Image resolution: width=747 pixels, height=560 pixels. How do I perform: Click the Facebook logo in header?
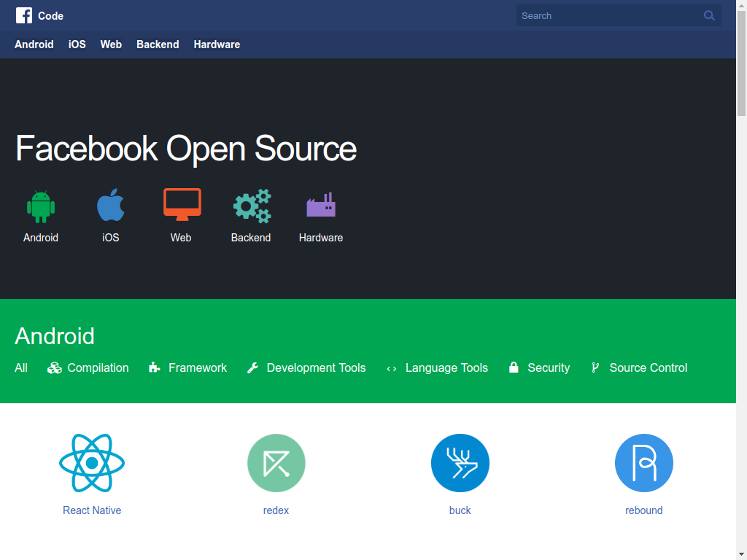24,15
